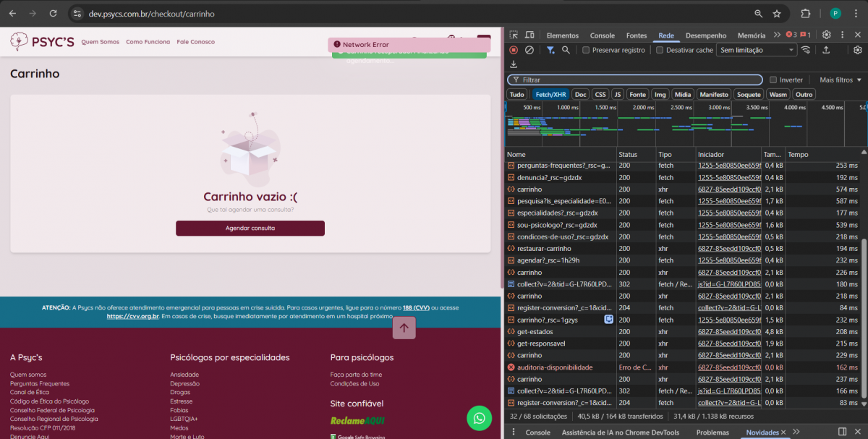
Task: Click the inspect element picker icon
Action: pos(514,35)
